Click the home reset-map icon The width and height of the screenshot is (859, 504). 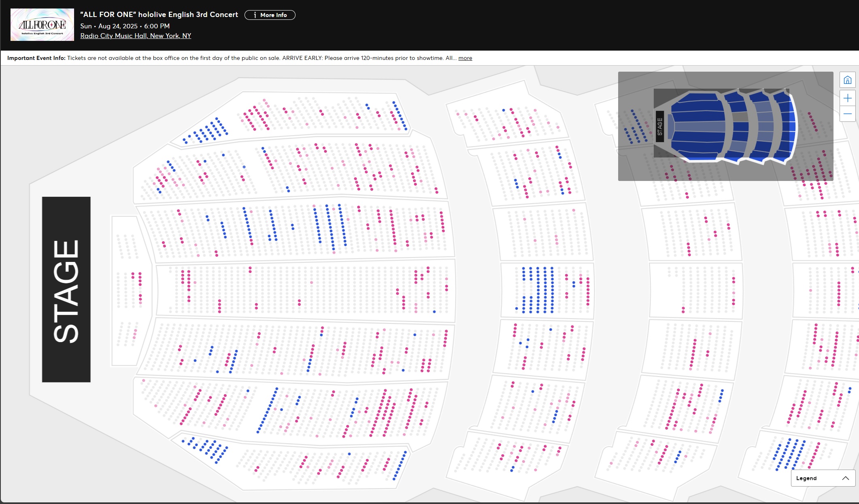pyautogui.click(x=847, y=80)
